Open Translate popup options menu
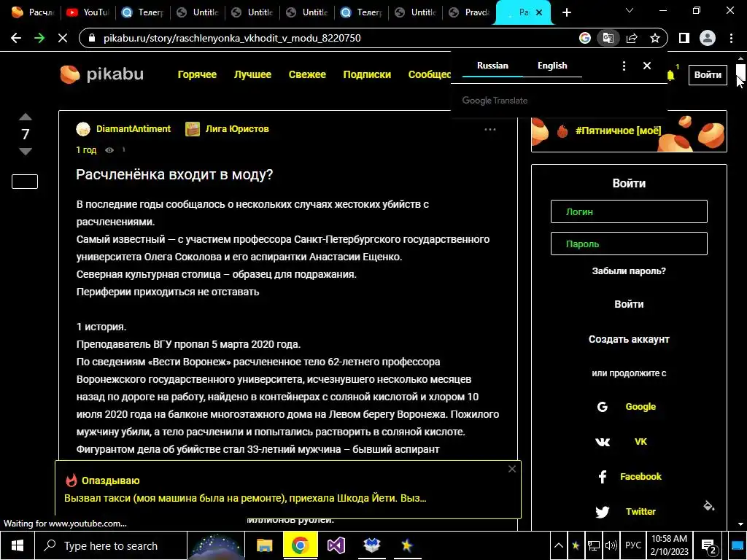This screenshot has height=560, width=747. coord(624,66)
